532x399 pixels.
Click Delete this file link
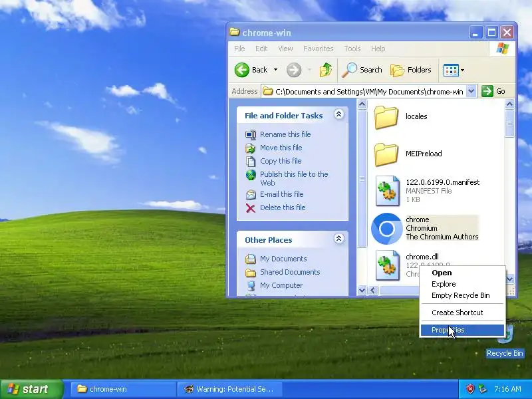(x=283, y=207)
